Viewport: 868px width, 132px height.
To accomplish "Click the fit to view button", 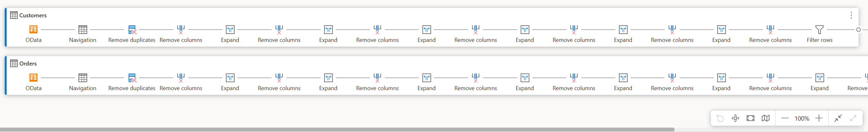I will tap(751, 118).
